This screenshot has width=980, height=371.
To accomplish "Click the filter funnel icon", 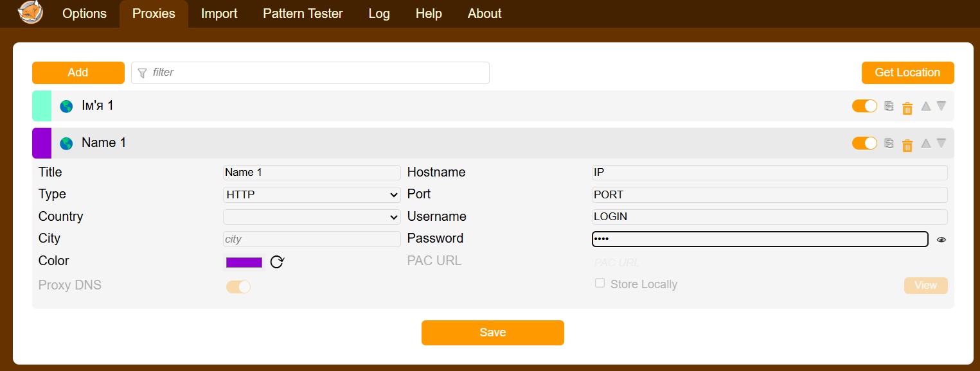I will click(x=143, y=73).
